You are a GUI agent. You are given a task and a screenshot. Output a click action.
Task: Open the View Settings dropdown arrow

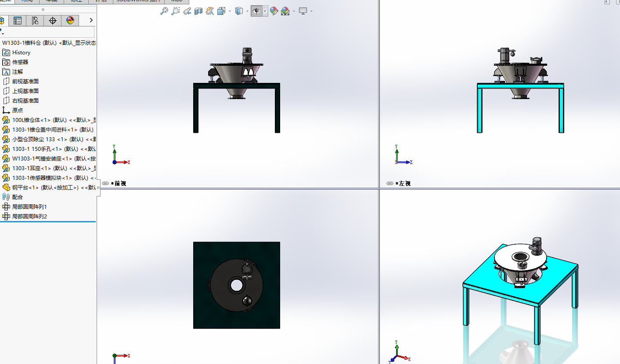(311, 11)
